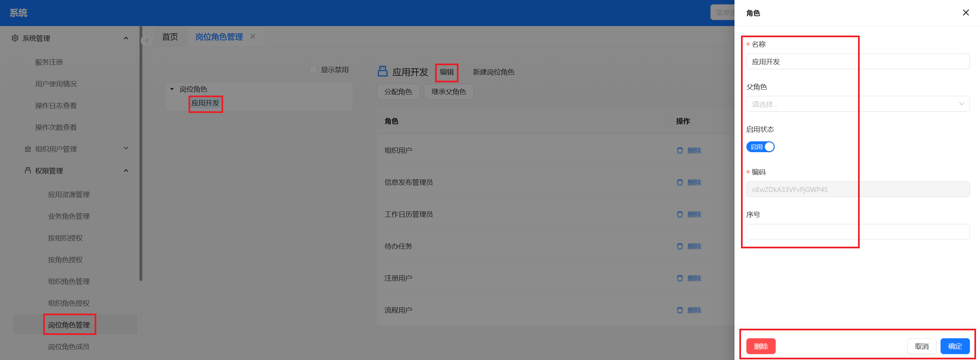Screen dimensions: 980x360
Task: Confirm with the 确定 button
Action: (x=955, y=346)
